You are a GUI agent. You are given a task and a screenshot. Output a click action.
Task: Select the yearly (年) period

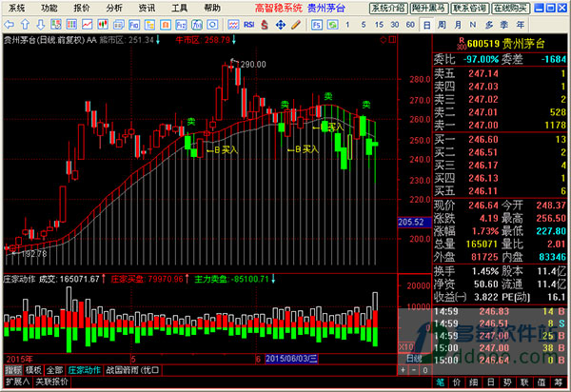click(521, 25)
